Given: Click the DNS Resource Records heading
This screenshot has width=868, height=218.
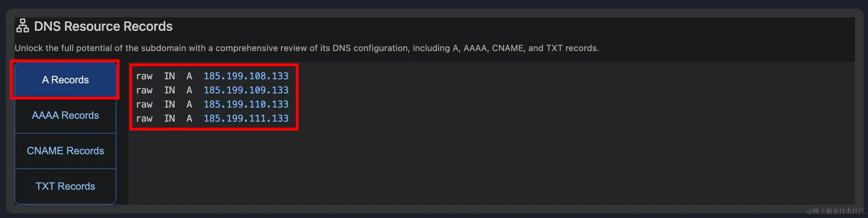Looking at the screenshot, I should [103, 26].
